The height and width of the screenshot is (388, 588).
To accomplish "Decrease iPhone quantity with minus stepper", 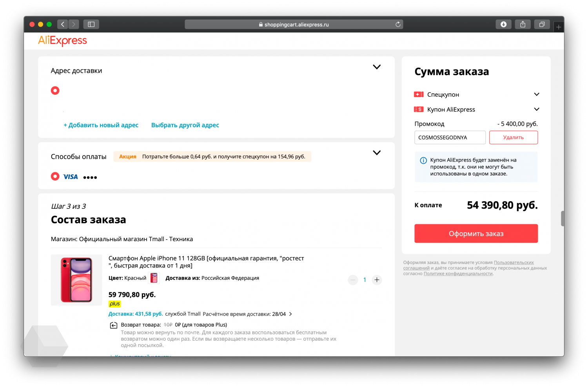I will click(x=353, y=280).
